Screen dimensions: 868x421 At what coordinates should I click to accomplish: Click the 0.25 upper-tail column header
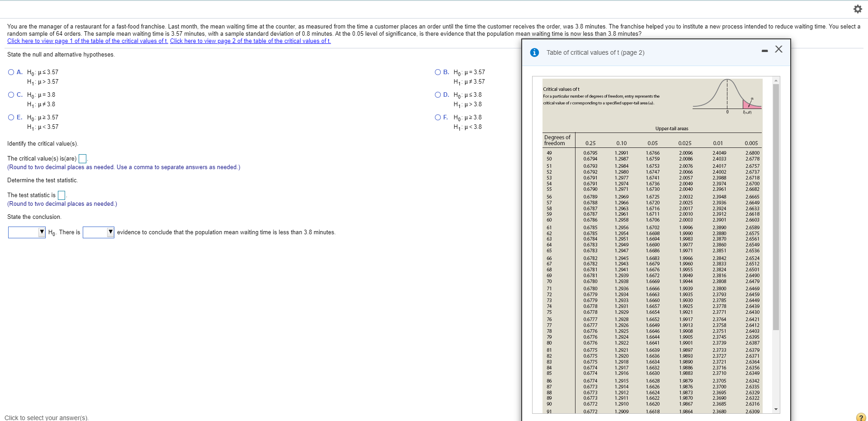590,143
